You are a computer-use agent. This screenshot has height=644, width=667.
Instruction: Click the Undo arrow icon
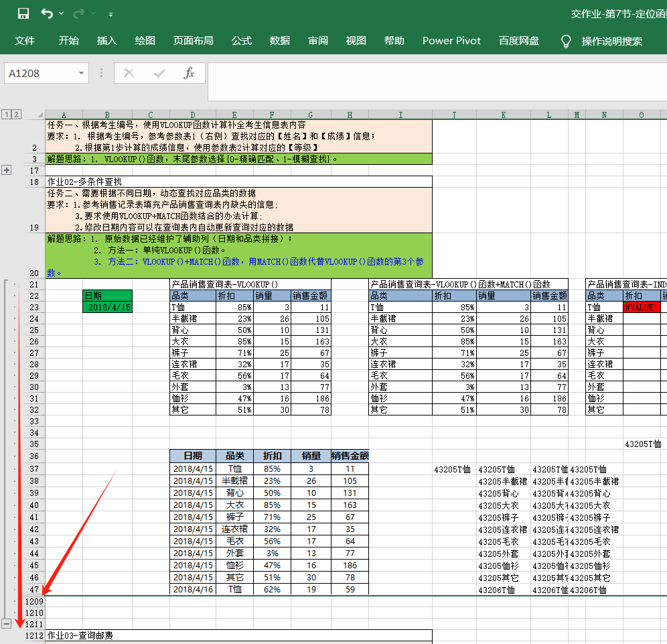[x=46, y=13]
